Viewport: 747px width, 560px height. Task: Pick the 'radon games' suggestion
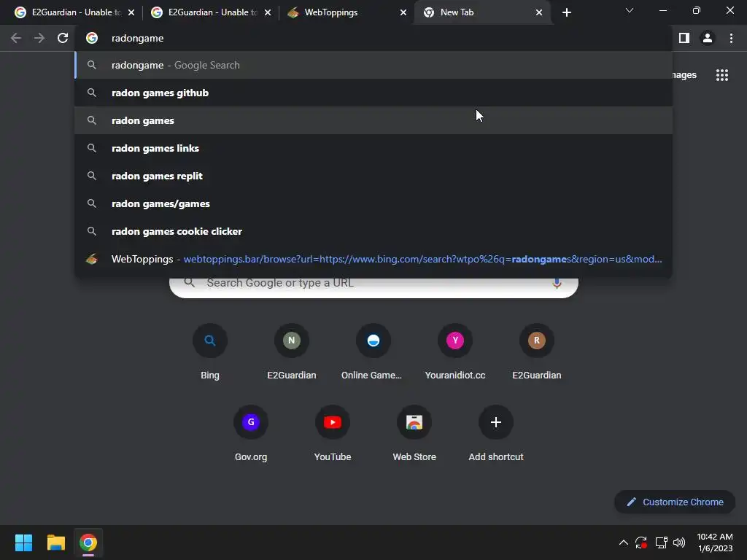click(373, 120)
